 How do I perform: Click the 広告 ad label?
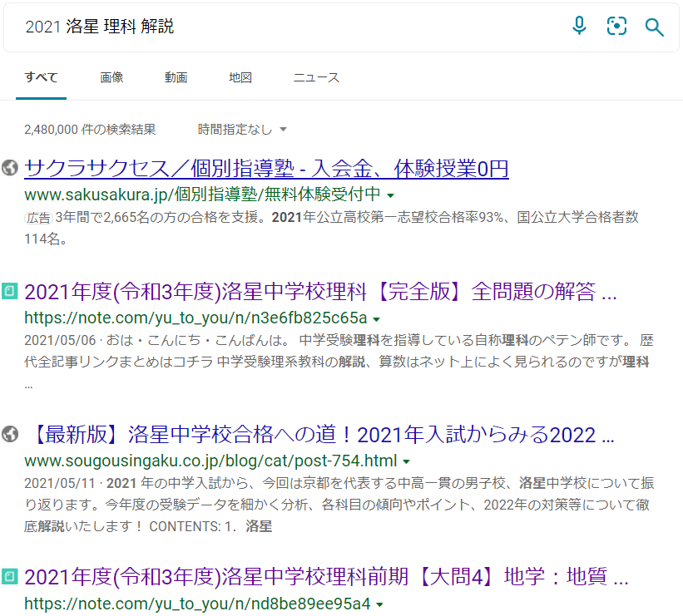pyautogui.click(x=38, y=218)
